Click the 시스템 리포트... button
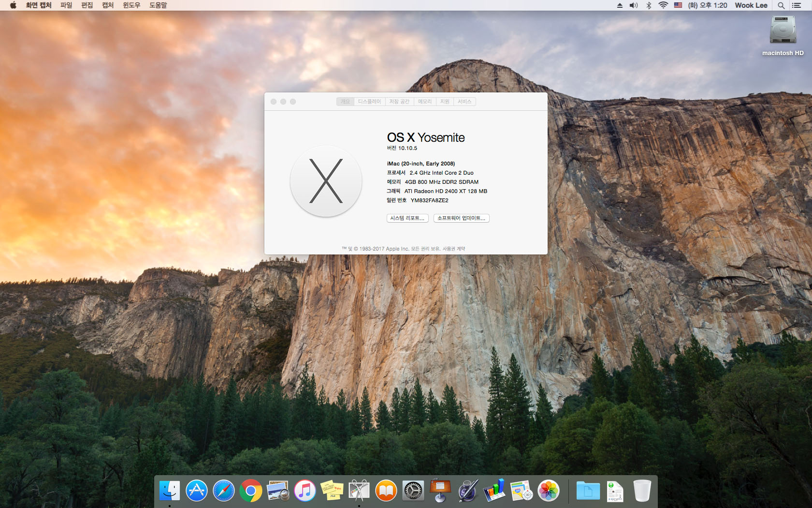The height and width of the screenshot is (508, 812). (x=407, y=218)
